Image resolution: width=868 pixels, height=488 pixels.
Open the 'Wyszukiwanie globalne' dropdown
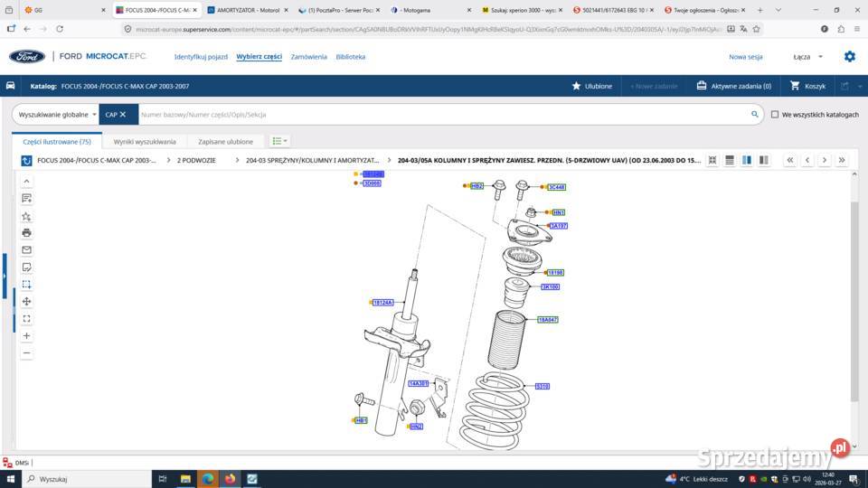pos(58,115)
